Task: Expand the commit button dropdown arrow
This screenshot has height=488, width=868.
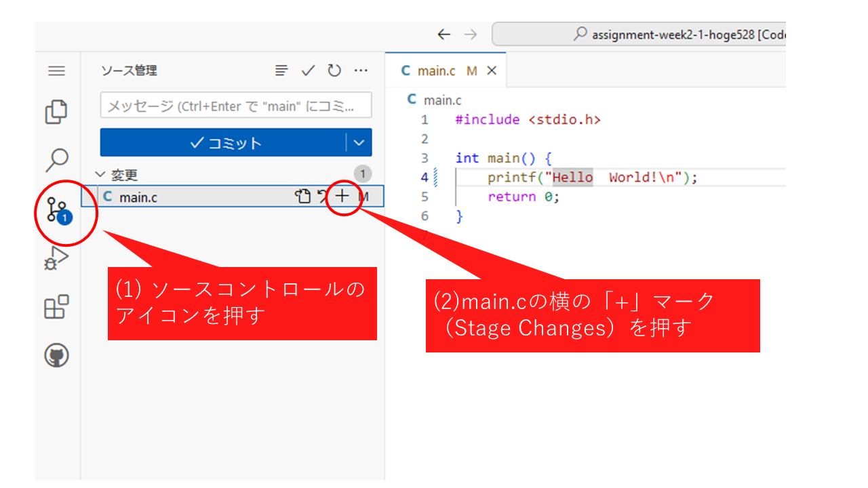Action: [x=359, y=143]
